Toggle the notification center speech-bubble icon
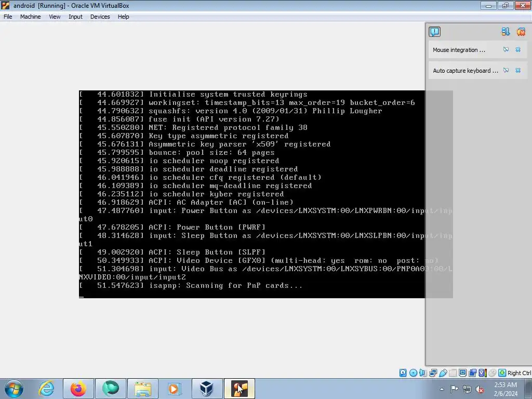Screen dimensions: 532x399 click(x=434, y=32)
